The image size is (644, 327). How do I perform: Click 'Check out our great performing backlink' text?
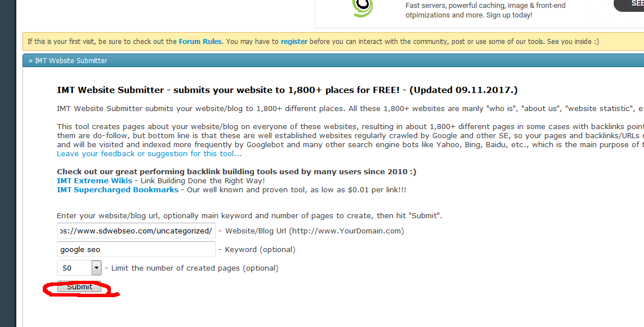236,171
